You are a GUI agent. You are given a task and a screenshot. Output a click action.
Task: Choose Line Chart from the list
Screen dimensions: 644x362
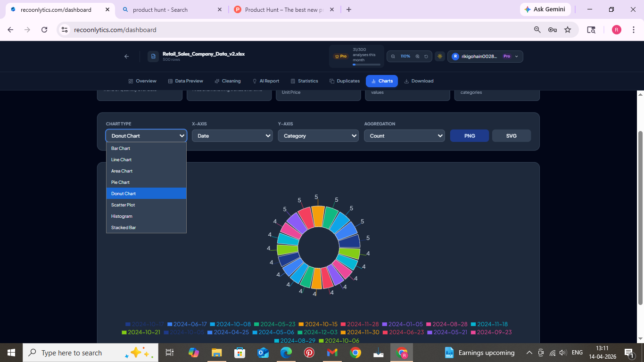click(x=146, y=160)
